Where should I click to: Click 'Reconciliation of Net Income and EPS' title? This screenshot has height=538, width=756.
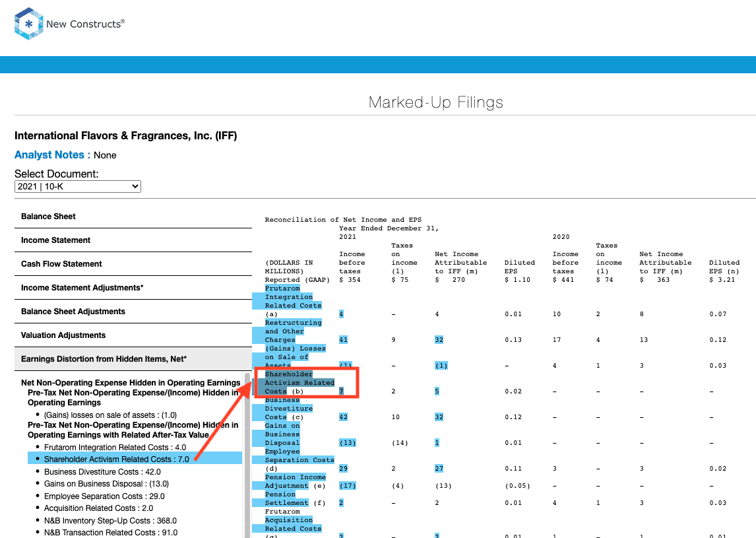click(x=343, y=220)
